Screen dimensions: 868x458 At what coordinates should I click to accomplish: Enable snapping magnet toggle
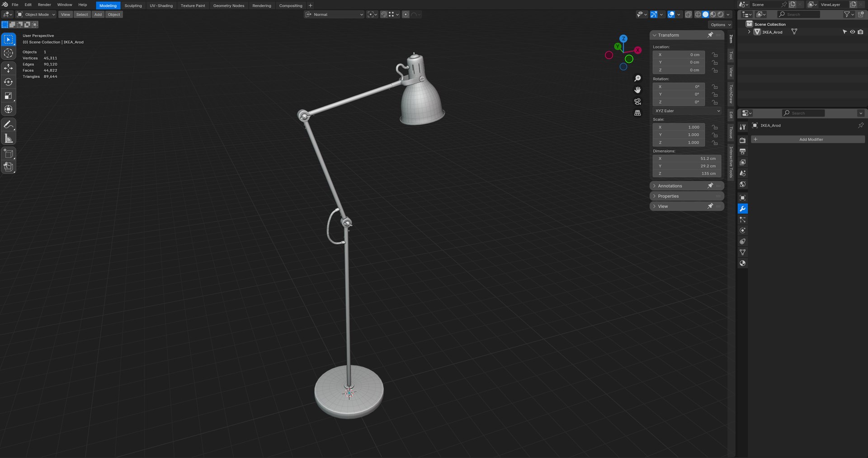point(383,14)
